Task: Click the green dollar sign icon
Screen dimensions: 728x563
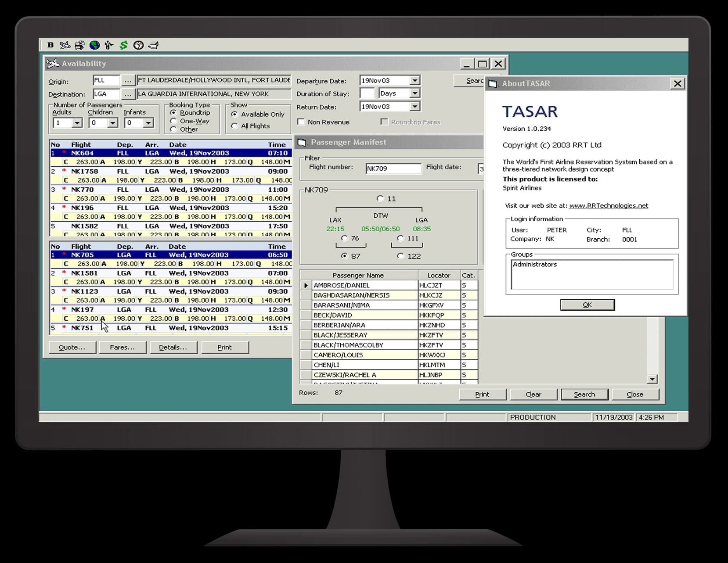Action: 124,45
